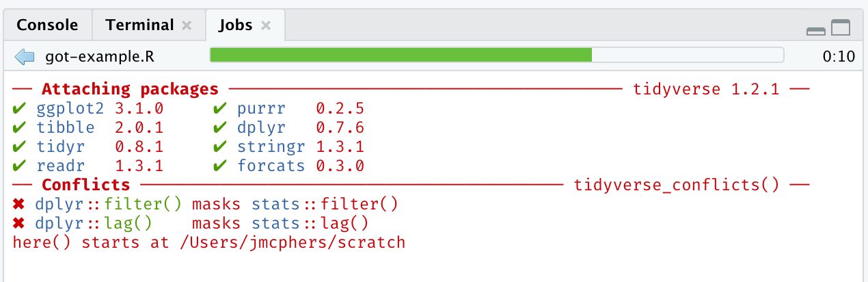This screenshot has width=868, height=282.
Task: Switch to the Console tab
Action: point(47,25)
